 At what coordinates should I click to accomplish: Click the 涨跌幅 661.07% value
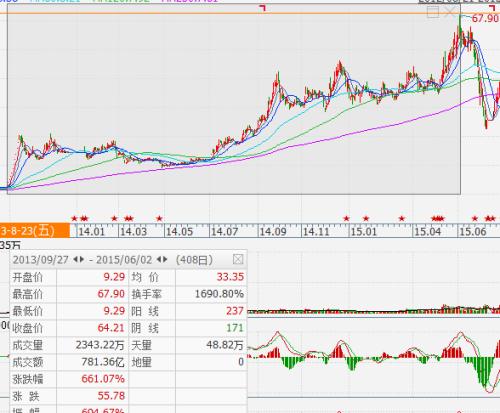[x=103, y=379]
